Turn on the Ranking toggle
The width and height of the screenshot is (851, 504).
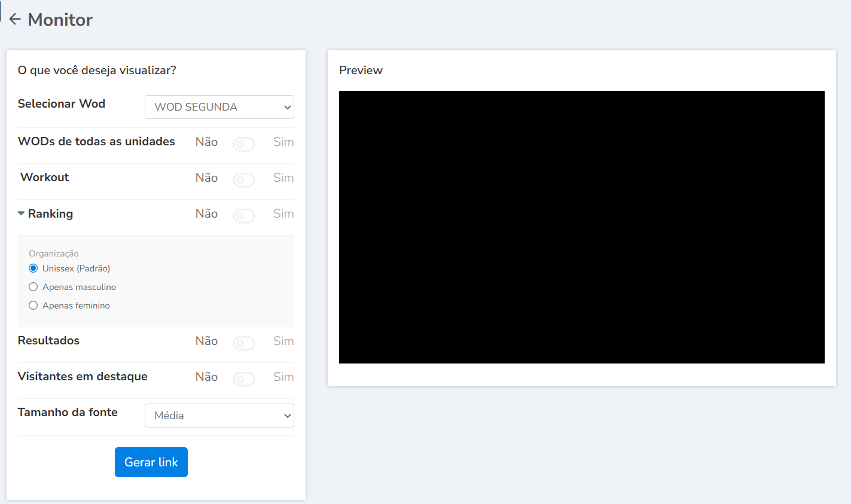point(244,216)
